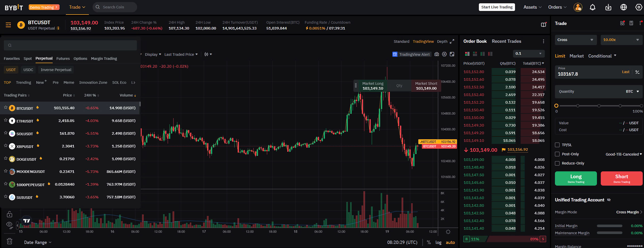Select DOGEUSDT row in pair list
This screenshot has height=248, width=644.
pyautogui.click(x=70, y=159)
